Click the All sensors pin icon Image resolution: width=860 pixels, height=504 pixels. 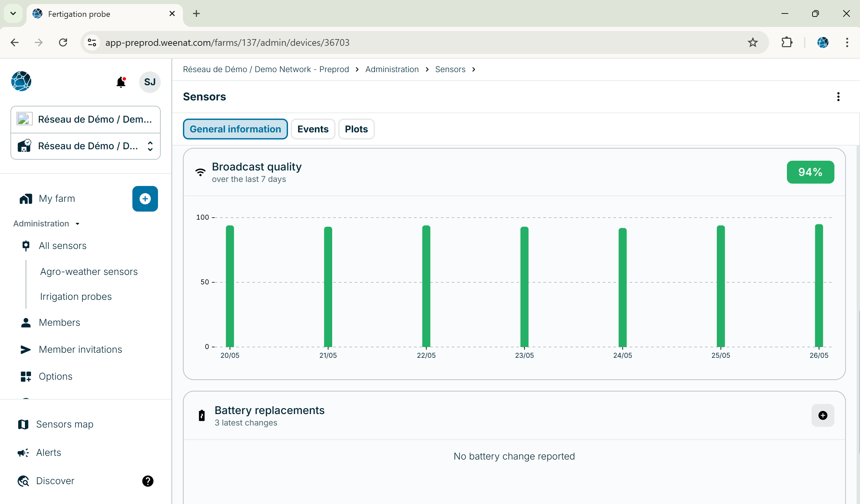[26, 246]
